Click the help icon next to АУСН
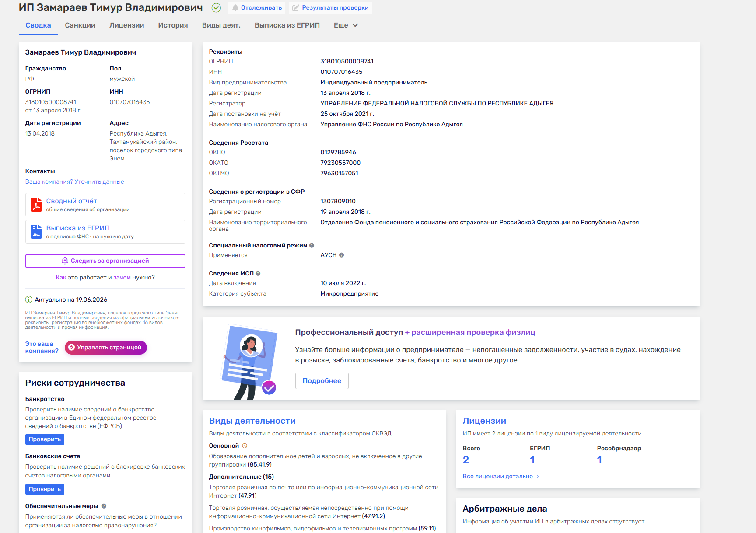Image resolution: width=756 pixels, height=533 pixels. [x=341, y=255]
